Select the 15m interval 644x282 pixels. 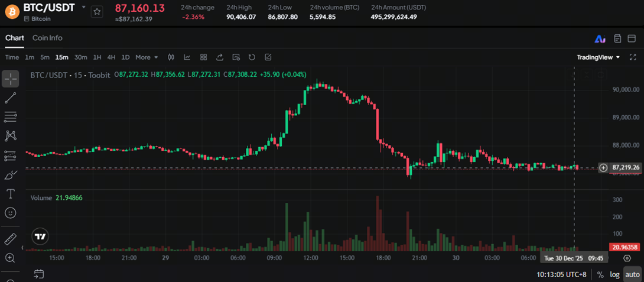pos(61,57)
